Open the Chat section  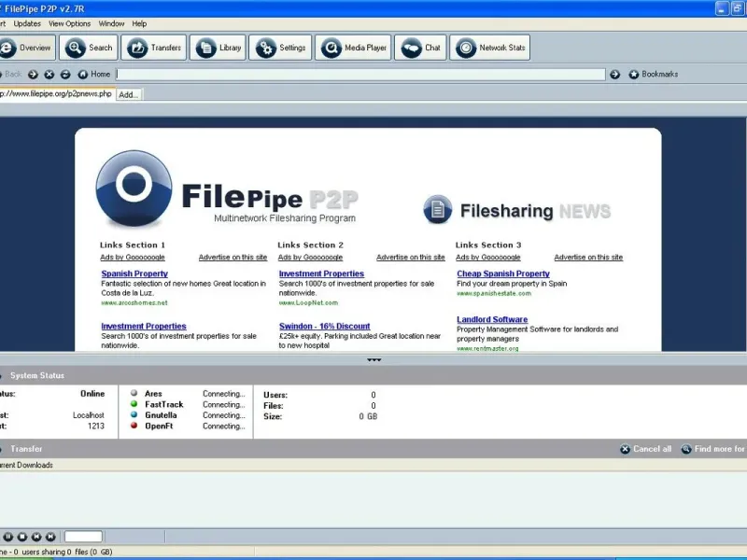[421, 48]
